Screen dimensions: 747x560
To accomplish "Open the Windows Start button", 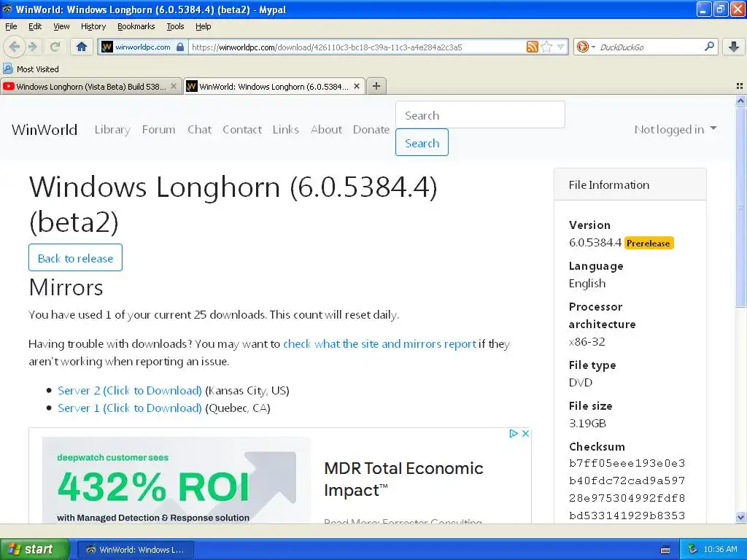I will pyautogui.click(x=35, y=549).
